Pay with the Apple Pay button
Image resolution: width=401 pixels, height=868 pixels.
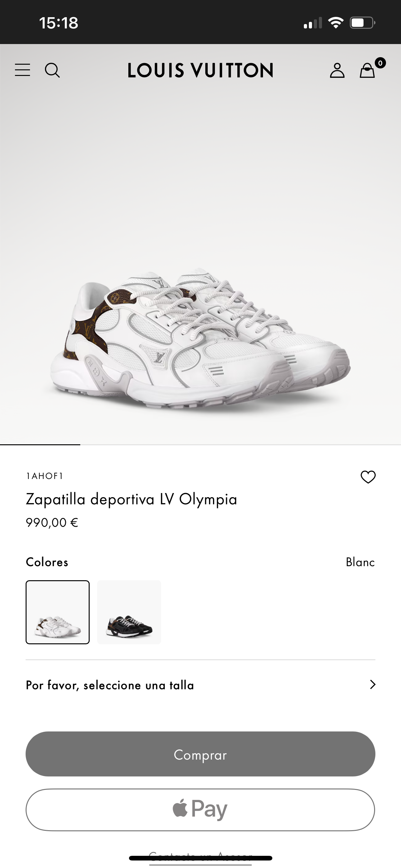pyautogui.click(x=200, y=809)
